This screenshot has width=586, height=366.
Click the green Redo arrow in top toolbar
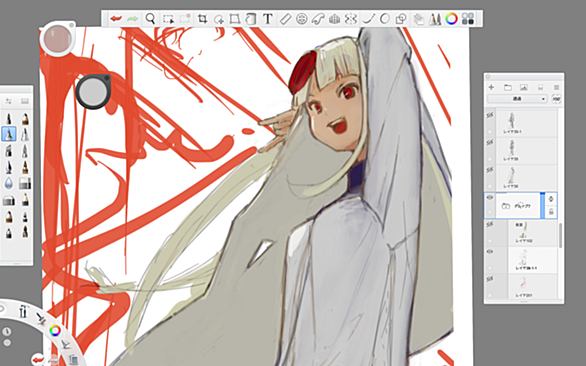pyautogui.click(x=132, y=19)
